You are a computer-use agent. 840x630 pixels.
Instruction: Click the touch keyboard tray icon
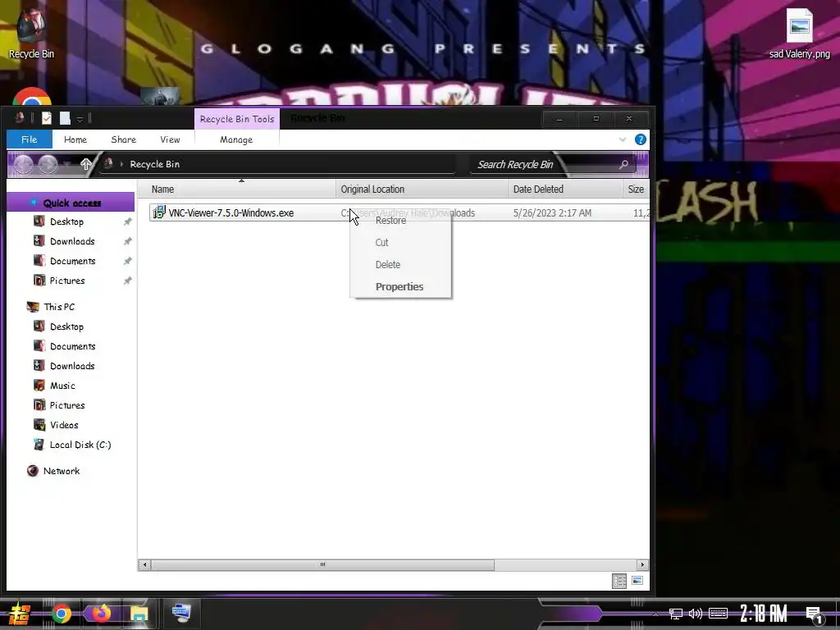pyautogui.click(x=718, y=614)
